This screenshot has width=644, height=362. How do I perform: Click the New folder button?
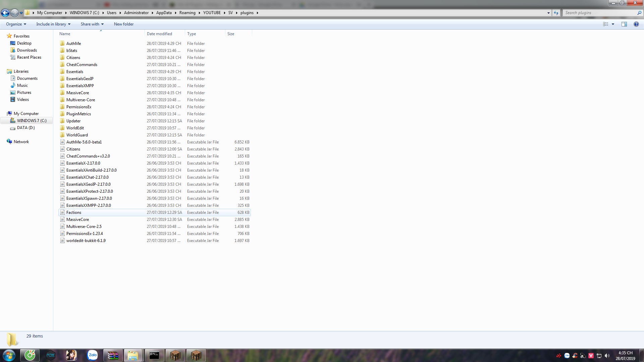[x=123, y=24]
